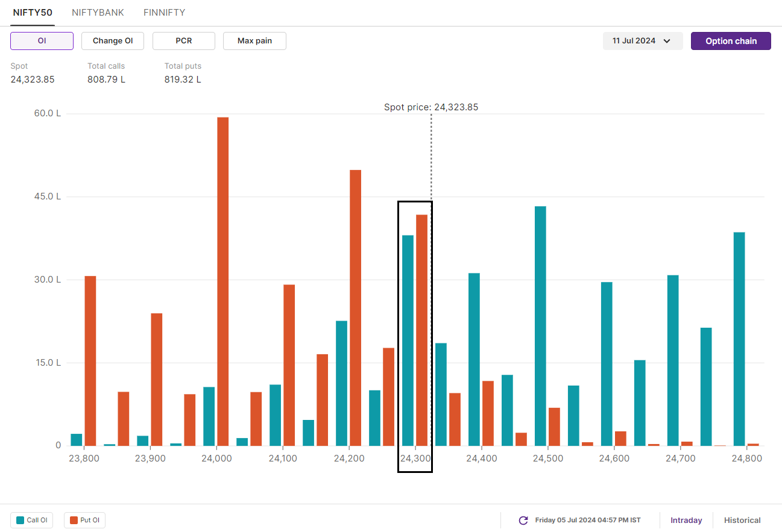The image size is (782, 532).
Task: Toggle the Put OI legend
Action: pos(85,520)
